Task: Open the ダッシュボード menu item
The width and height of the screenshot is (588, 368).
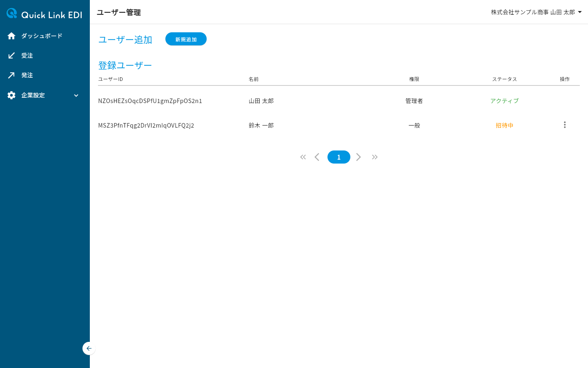Action: 45,36
